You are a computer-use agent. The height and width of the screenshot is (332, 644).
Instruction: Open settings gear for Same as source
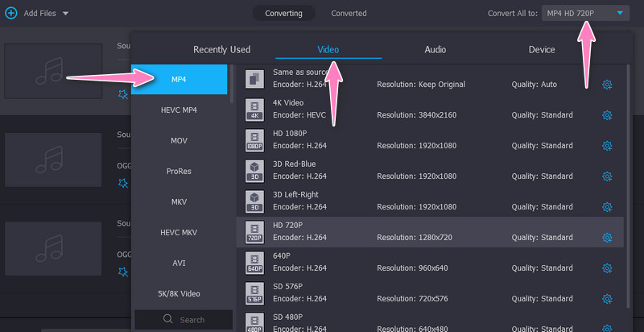[607, 85]
